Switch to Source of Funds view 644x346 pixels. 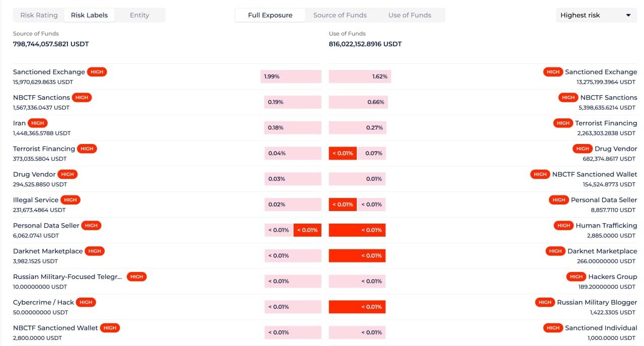click(340, 15)
